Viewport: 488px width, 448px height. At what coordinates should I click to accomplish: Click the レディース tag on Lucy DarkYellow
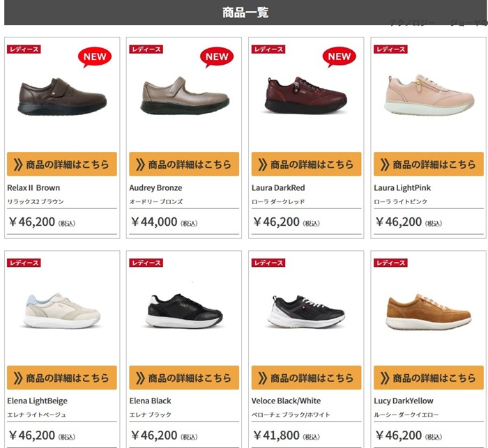tap(390, 263)
